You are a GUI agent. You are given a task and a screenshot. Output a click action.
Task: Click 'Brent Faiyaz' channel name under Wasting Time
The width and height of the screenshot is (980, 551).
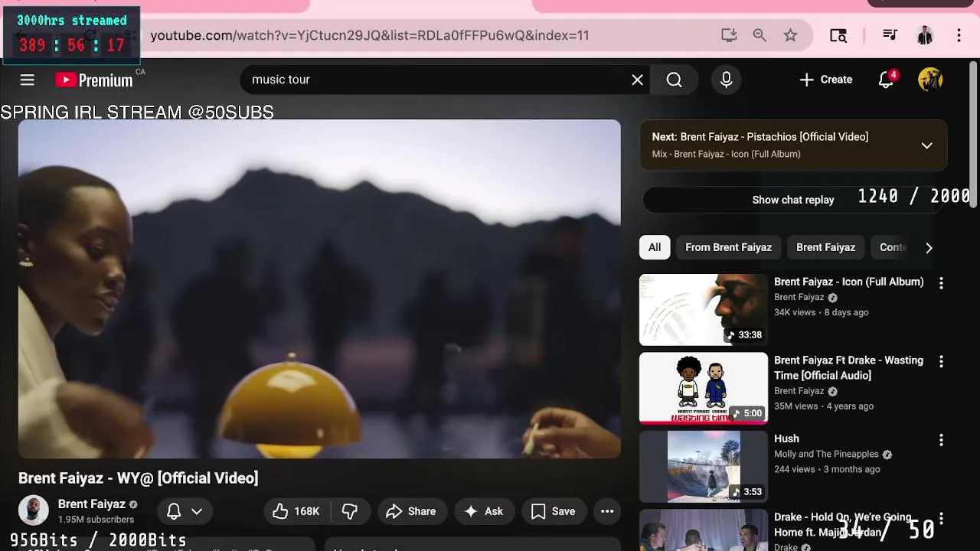(799, 391)
